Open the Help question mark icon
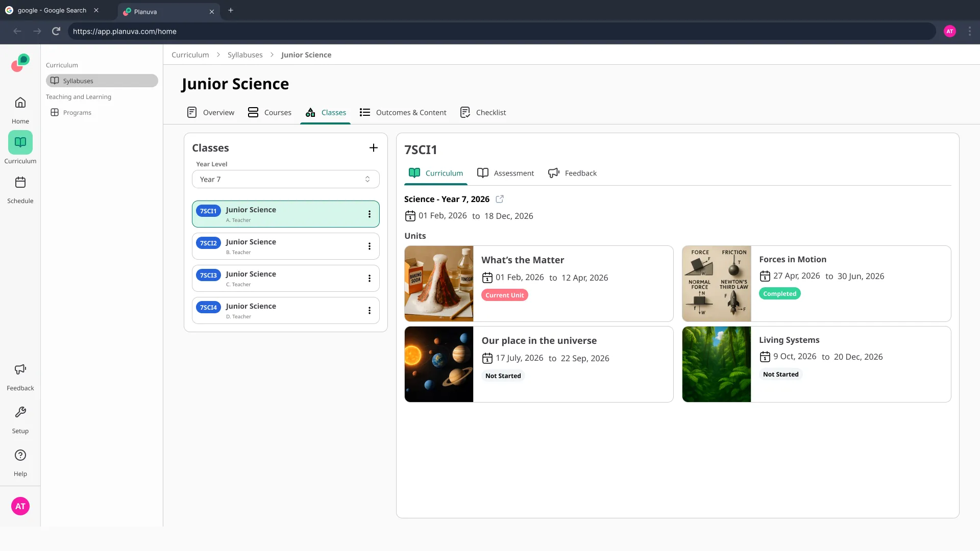 pyautogui.click(x=20, y=455)
